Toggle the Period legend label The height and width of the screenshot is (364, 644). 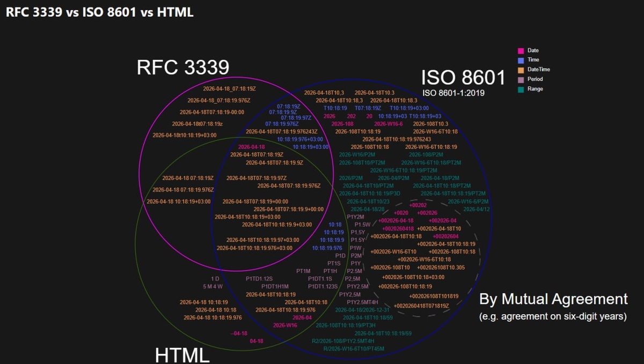(x=536, y=79)
